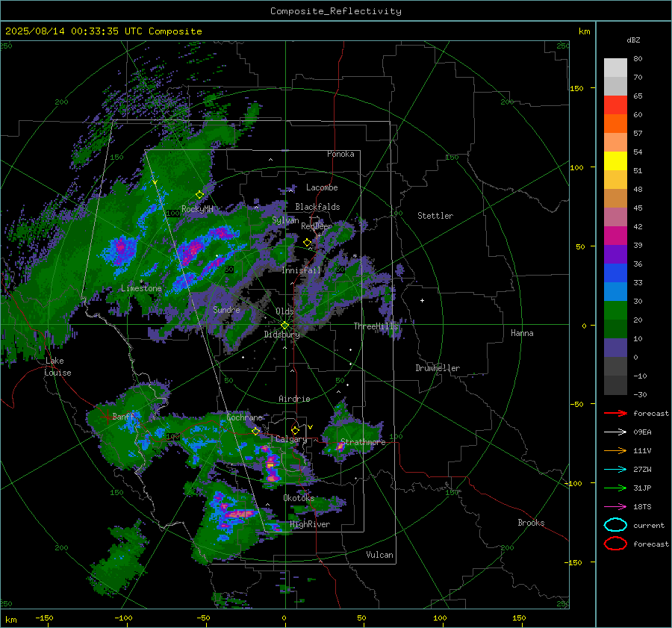This screenshot has height=628, width=672.
Task: Pick the purple 36-39 dBZ swatch
Action: [615, 255]
